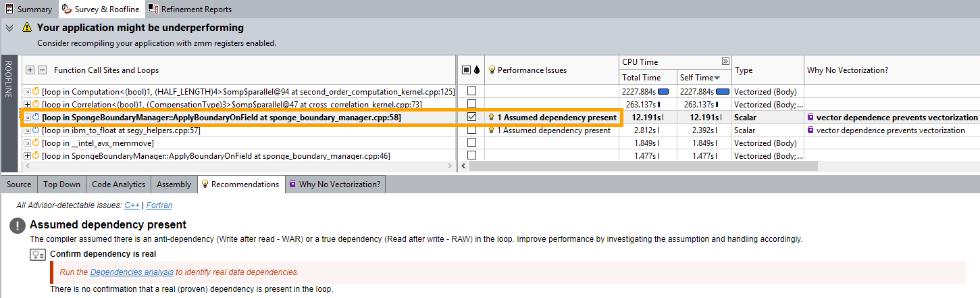Click the lightbulb icon in Performance Issues header
980x298 pixels.
[492, 70]
